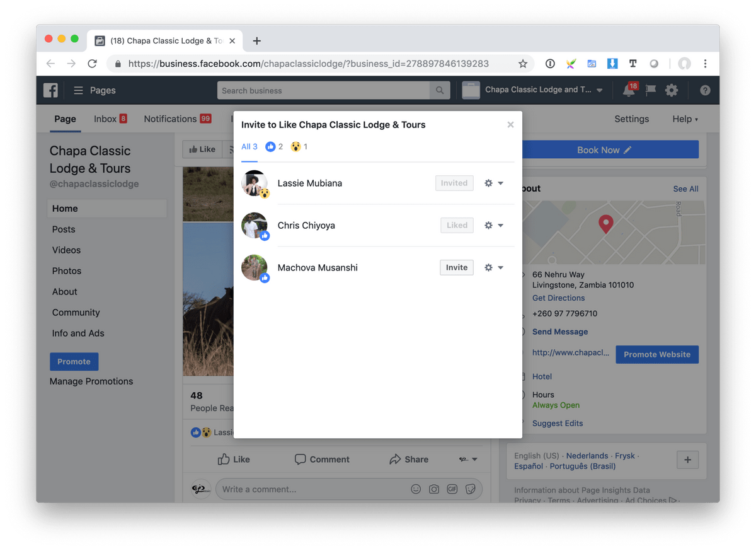Invite Machova Musanshi to like the page
This screenshot has height=551, width=756.
pos(456,267)
